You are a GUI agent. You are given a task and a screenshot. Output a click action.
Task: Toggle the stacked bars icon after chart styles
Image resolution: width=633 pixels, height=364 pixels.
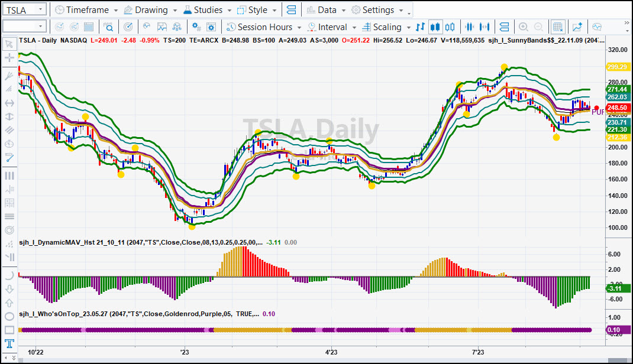tap(504, 27)
